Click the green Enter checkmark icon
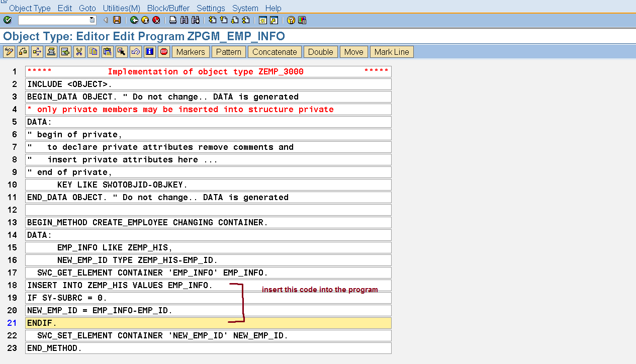This screenshot has height=364, width=636. click(x=7, y=20)
